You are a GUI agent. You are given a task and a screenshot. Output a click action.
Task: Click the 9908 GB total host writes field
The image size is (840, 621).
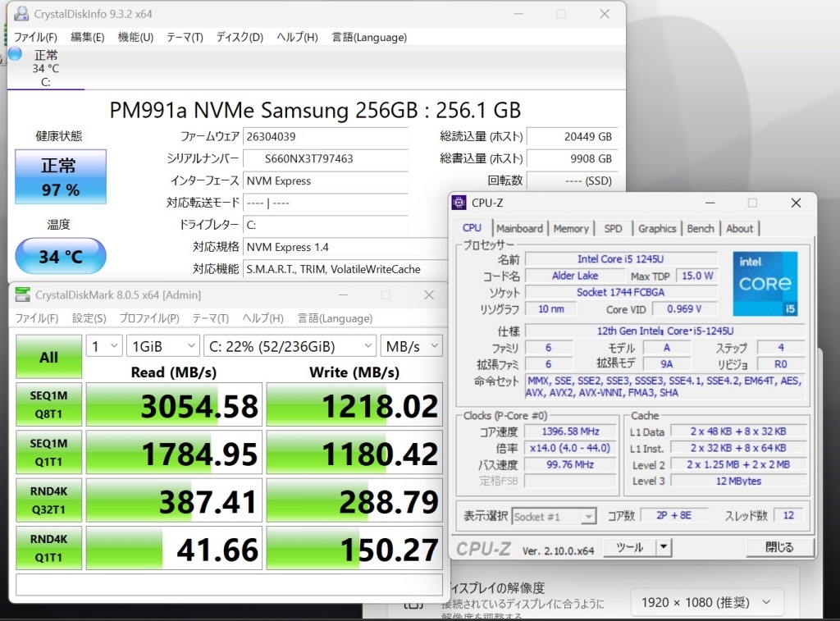(572, 158)
